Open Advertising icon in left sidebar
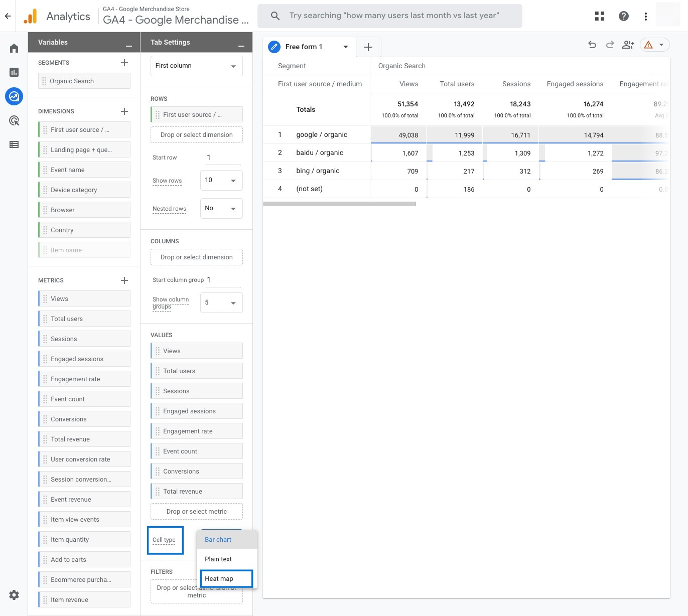This screenshot has width=688, height=616. (x=14, y=120)
